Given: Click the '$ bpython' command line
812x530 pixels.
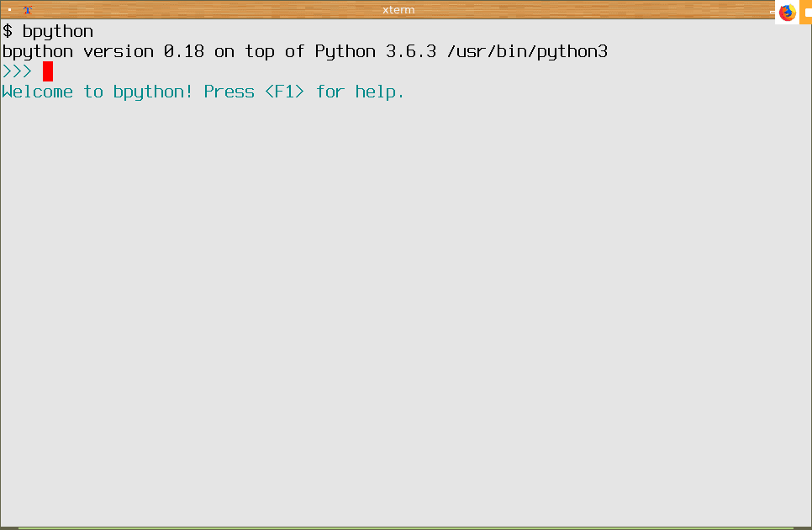Looking at the screenshot, I should coord(48,32).
